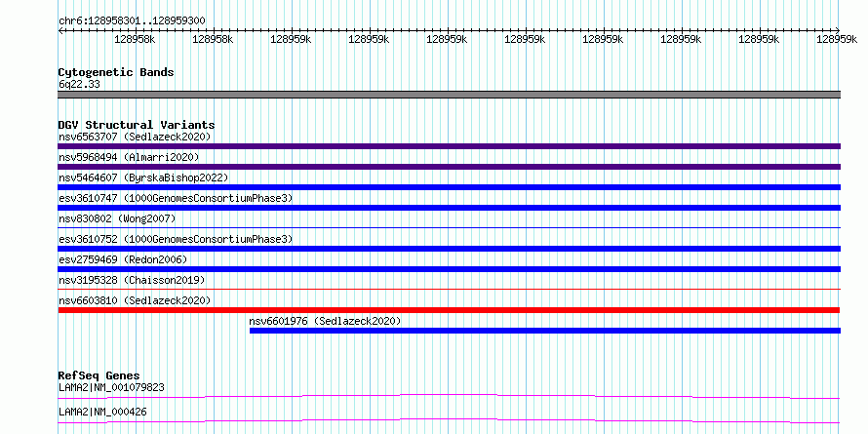Image resolution: width=868 pixels, height=434 pixels.
Task: Click the purple bar for nsv6563707
Action: coord(449,146)
